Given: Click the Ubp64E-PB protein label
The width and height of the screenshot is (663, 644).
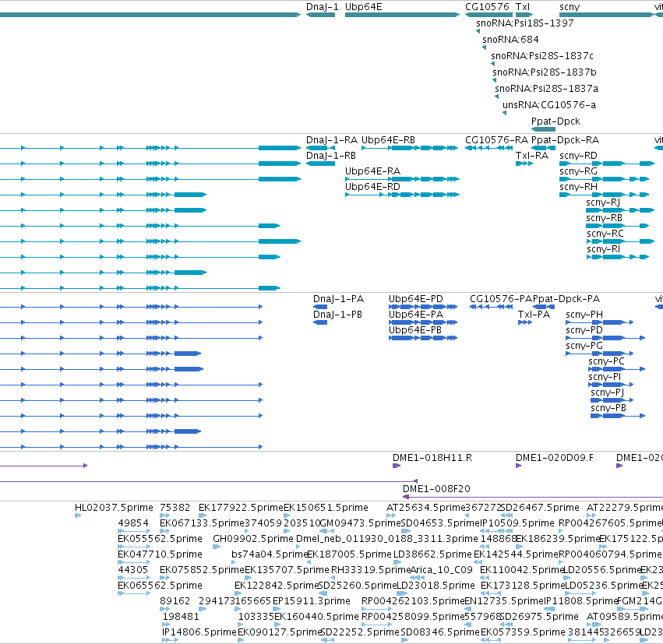Looking at the screenshot, I should coord(414,330).
